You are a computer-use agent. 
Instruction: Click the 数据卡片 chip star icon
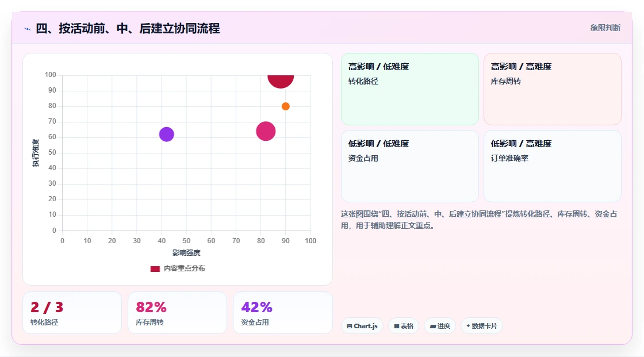tap(468, 326)
